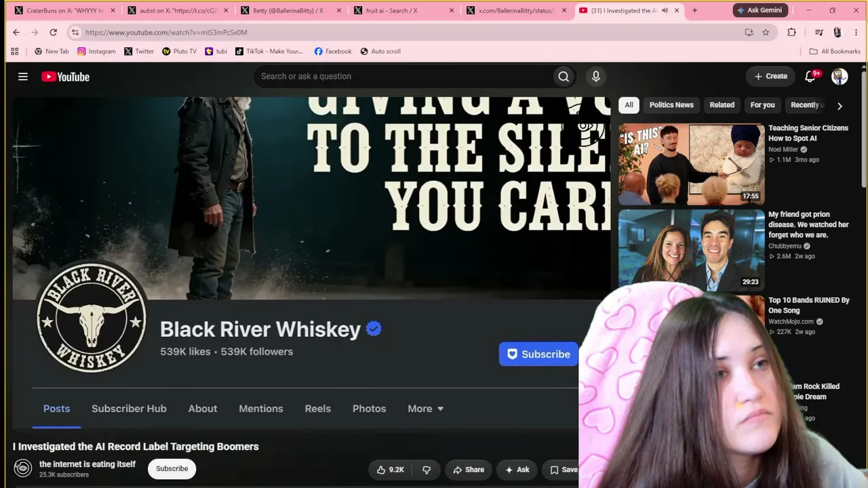Viewport: 868px width, 488px height.
Task: Open the New Tab bookmark
Action: (52, 51)
